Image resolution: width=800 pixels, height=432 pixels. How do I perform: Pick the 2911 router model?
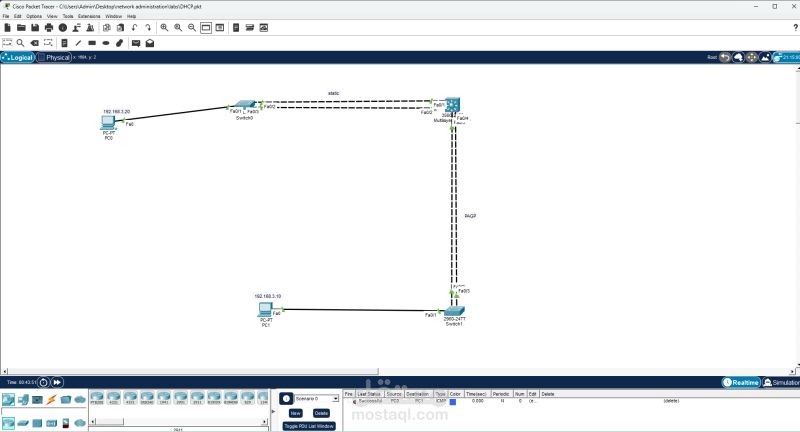pos(197,398)
